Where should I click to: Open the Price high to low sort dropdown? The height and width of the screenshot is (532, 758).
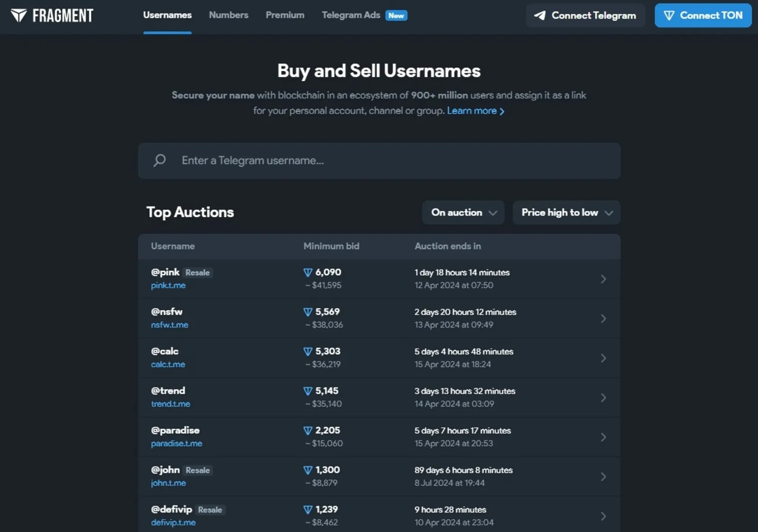(566, 213)
